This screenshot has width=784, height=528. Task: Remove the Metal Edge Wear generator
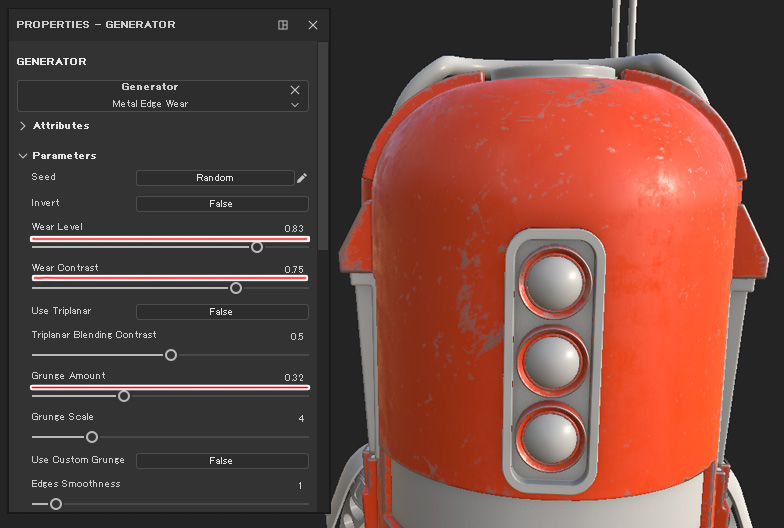coord(295,89)
